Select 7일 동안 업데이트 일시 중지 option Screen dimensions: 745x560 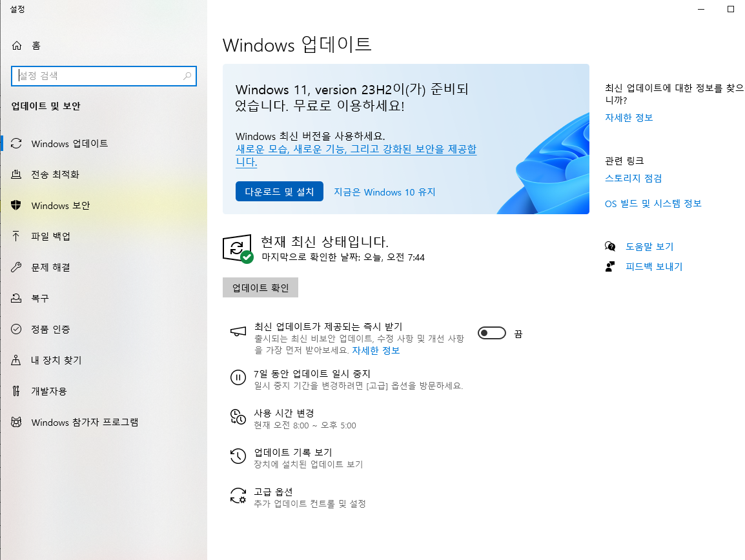347,379
